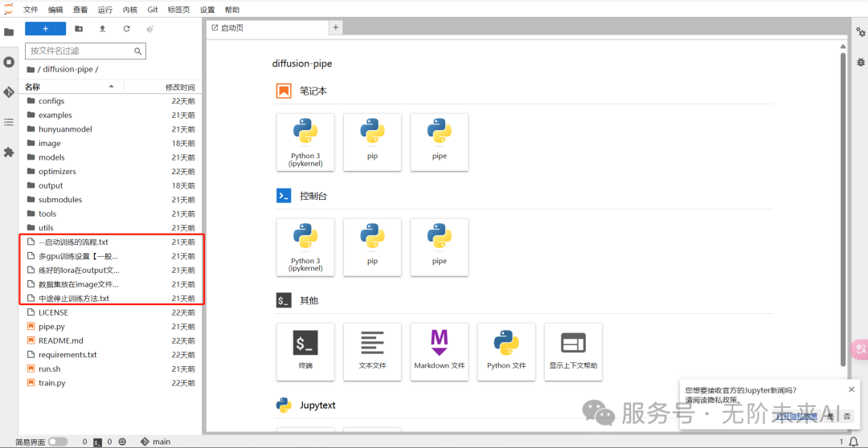Open the property inspector gears icon
Viewport: 868px width, 448px height.
click(x=860, y=33)
